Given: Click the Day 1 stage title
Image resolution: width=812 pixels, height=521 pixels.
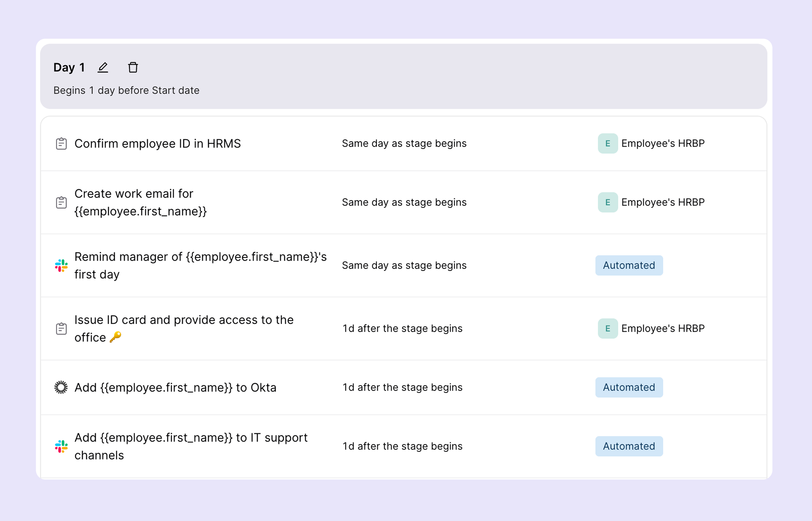Looking at the screenshot, I should click(69, 68).
